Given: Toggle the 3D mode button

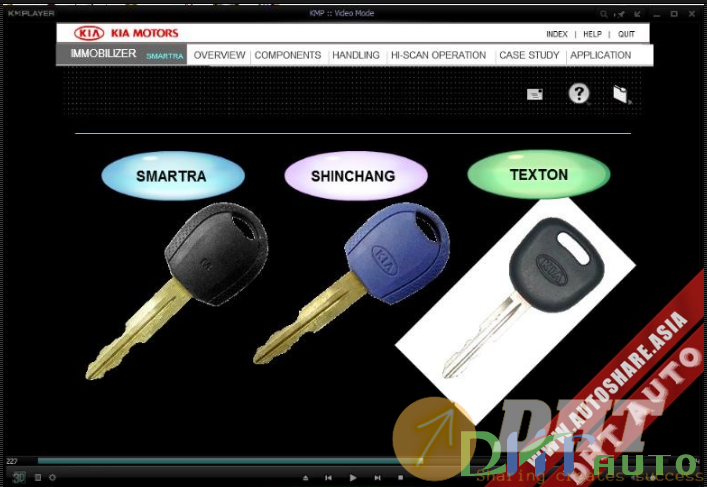Looking at the screenshot, I should tap(19, 478).
